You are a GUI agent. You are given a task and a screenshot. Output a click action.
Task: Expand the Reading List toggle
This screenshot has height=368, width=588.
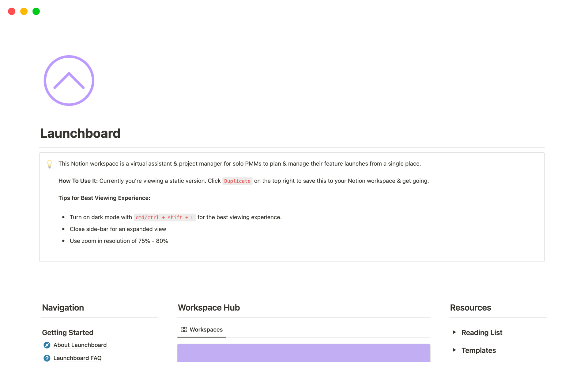click(x=454, y=332)
